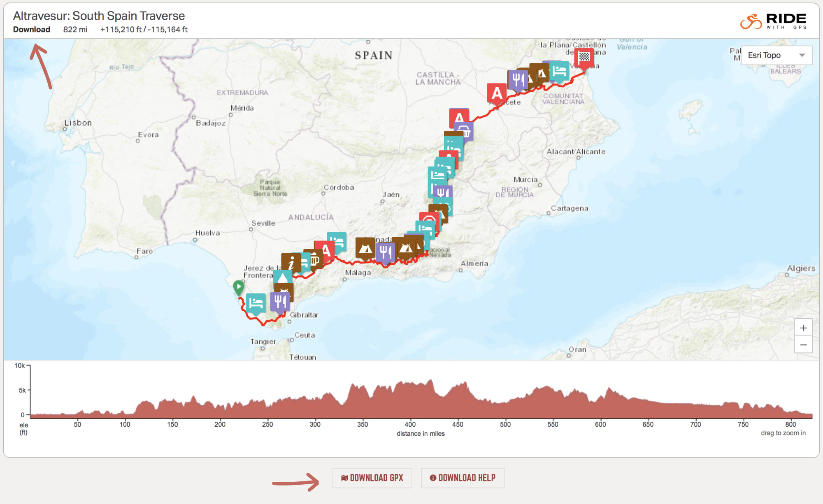Zoom out with the minus button
Screen dimensions: 823x504
[x=803, y=344]
